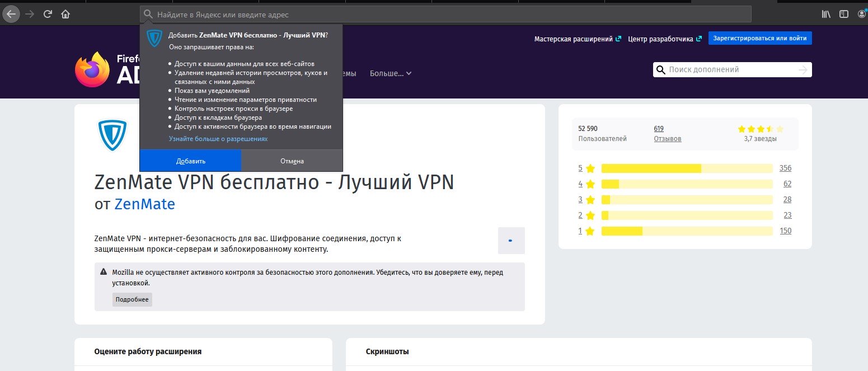Toggle the sidebar panel icon
Screen dimensions: 868x371
tap(843, 14)
